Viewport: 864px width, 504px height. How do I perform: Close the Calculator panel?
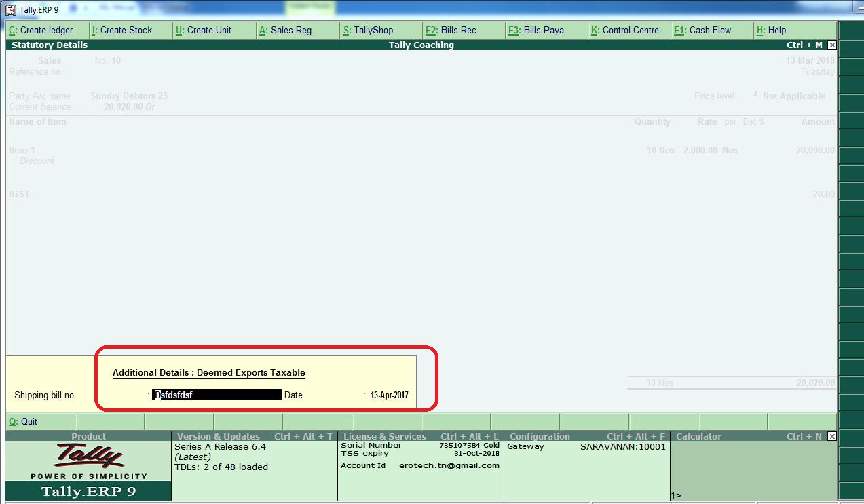832,436
